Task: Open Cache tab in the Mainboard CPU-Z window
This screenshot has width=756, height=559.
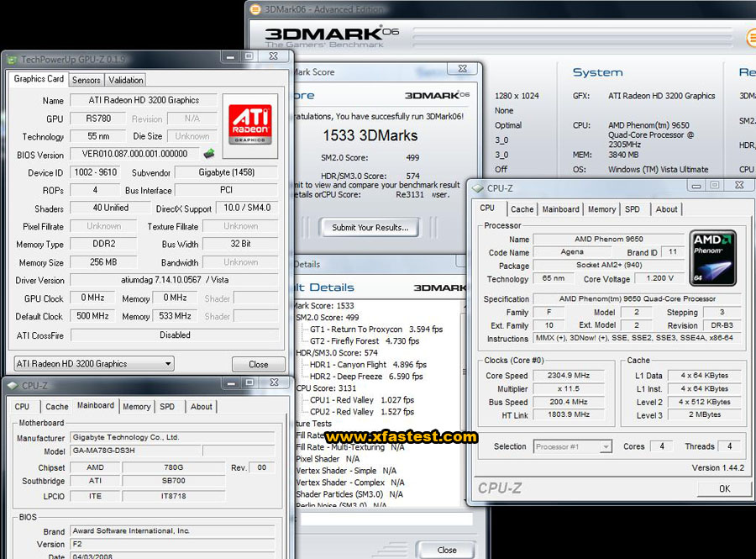Action: click(x=57, y=407)
